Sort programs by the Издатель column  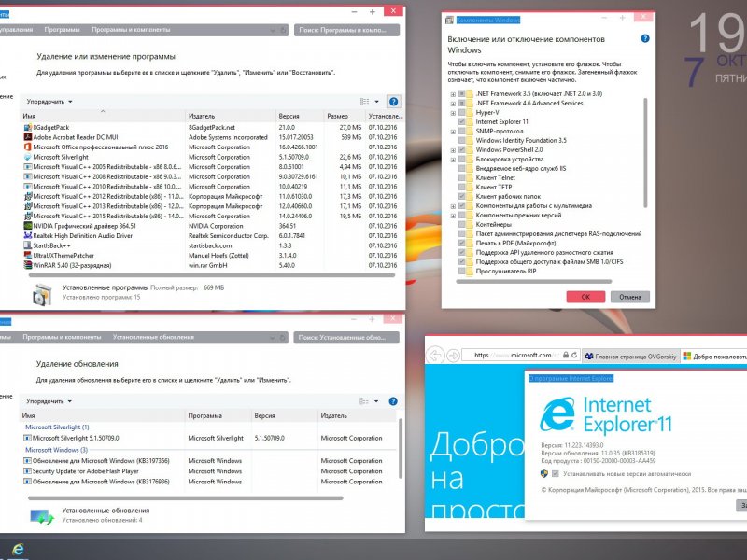point(230,116)
